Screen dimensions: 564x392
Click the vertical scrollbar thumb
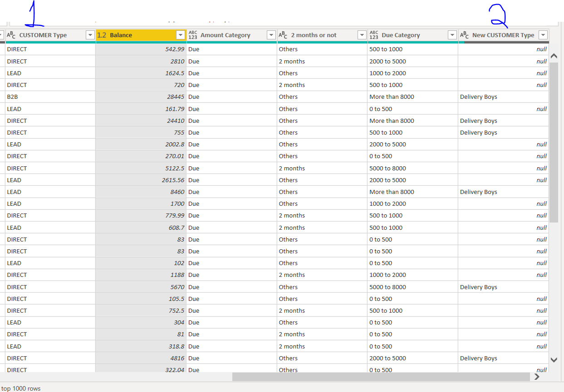tap(554, 142)
